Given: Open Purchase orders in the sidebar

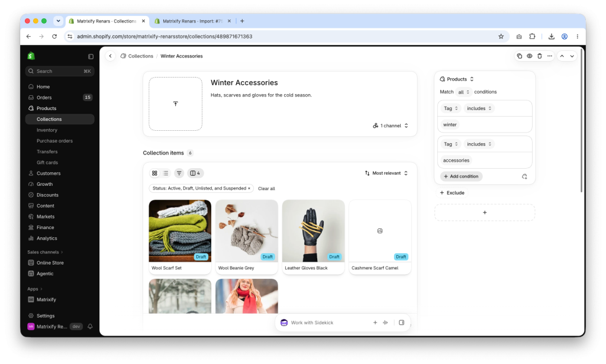Looking at the screenshot, I should point(60,141).
